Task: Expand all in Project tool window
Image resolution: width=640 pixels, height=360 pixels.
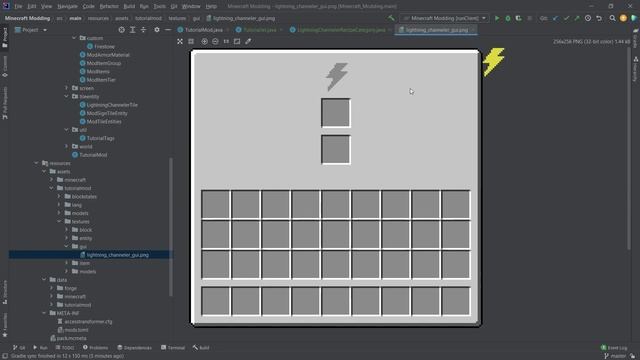Action: (133, 30)
